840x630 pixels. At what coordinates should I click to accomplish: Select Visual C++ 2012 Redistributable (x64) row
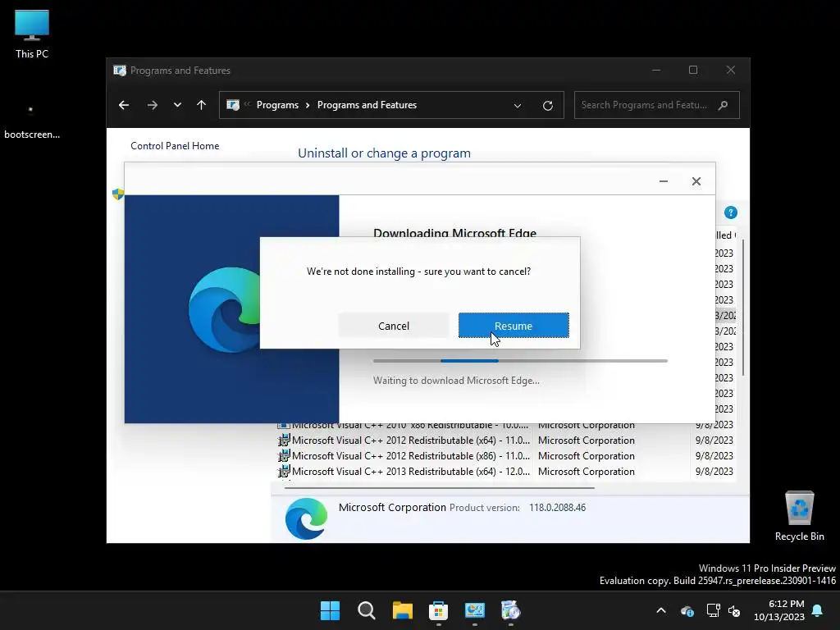[x=505, y=441]
